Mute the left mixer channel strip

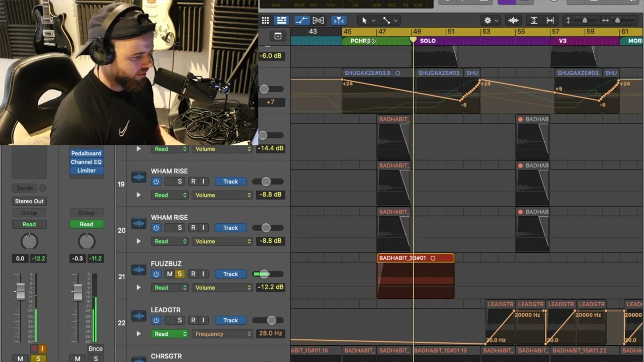pos(20,358)
